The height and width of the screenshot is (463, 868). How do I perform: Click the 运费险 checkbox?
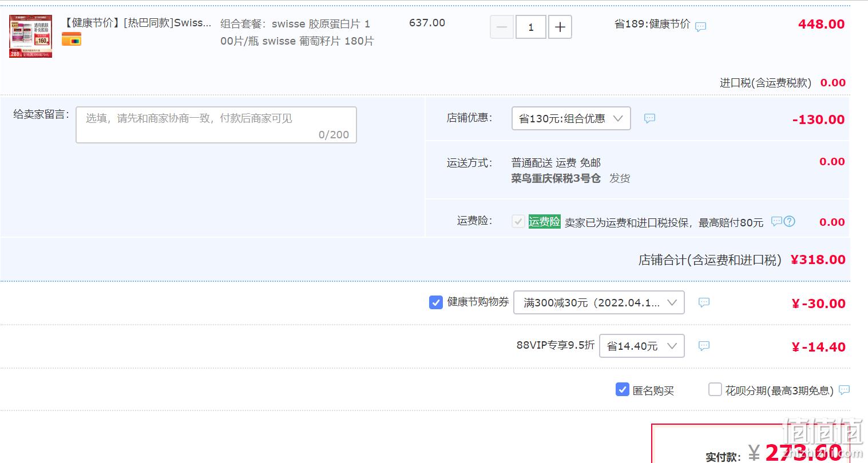point(518,221)
